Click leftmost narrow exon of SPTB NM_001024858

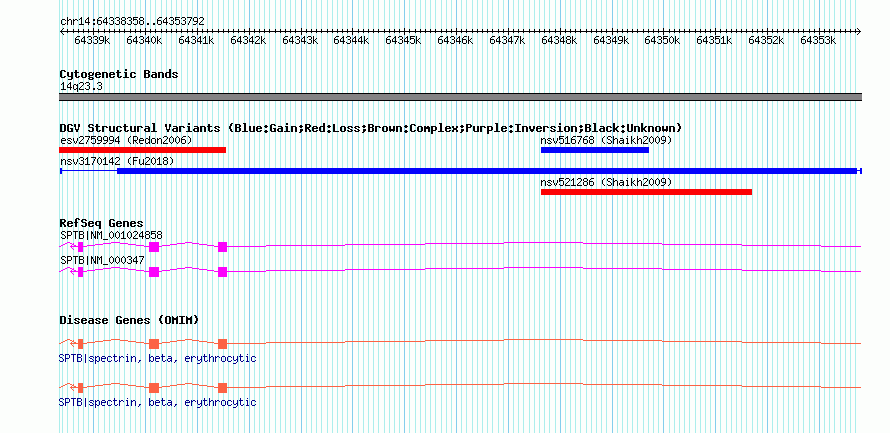(x=81, y=247)
